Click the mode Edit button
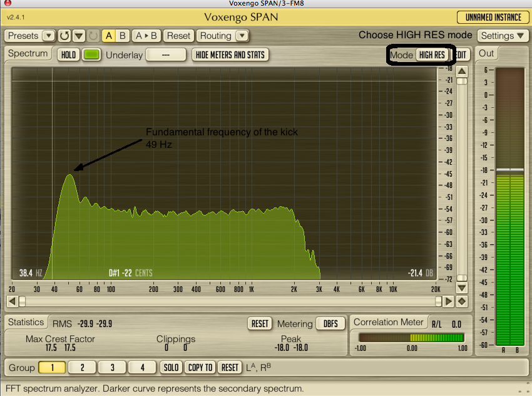The image size is (532, 396). click(460, 55)
